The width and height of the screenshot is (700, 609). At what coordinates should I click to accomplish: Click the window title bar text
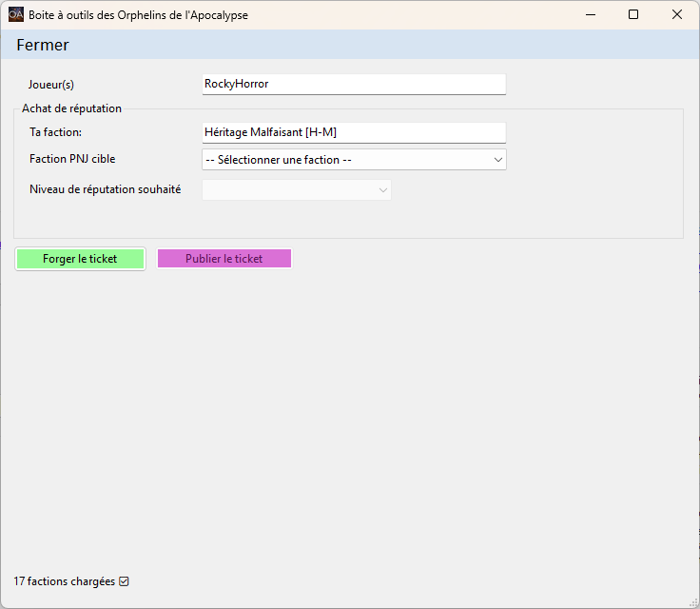pos(138,15)
